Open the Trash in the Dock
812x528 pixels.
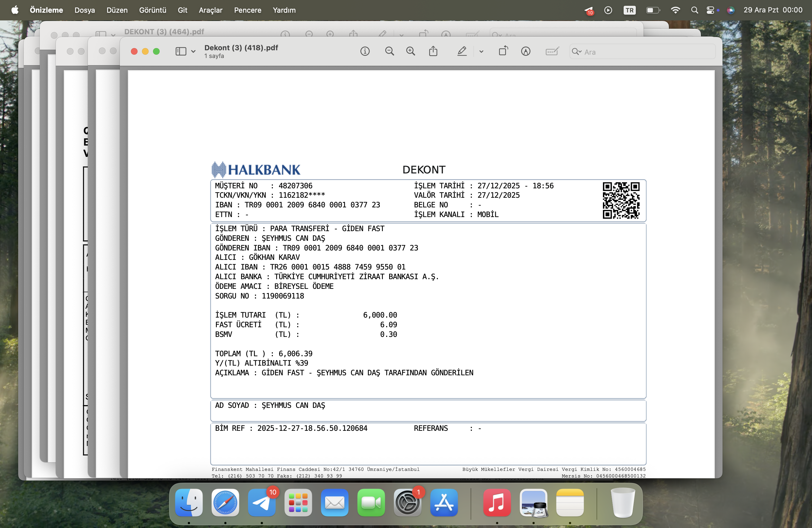click(623, 502)
